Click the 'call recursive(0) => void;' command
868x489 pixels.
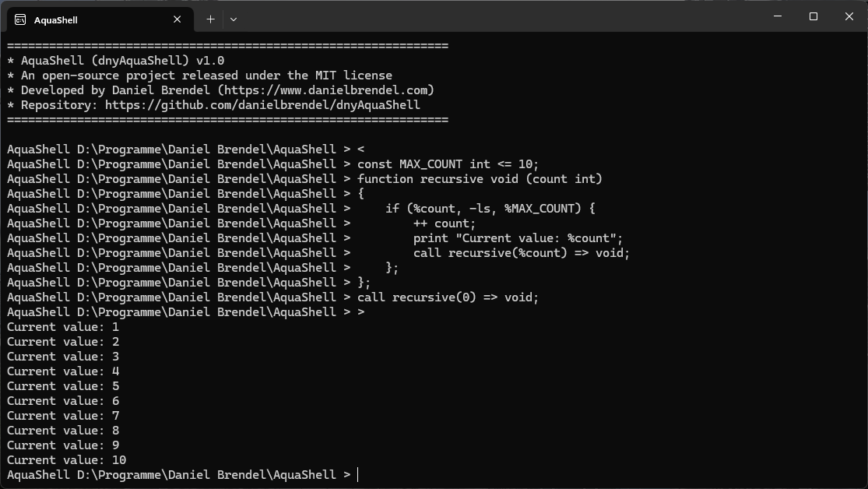[x=448, y=298]
